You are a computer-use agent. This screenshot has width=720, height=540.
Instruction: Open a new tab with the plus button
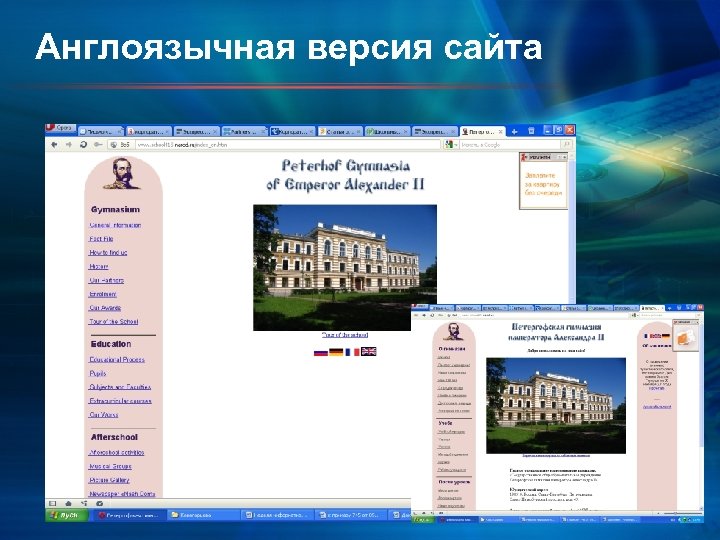[515, 131]
